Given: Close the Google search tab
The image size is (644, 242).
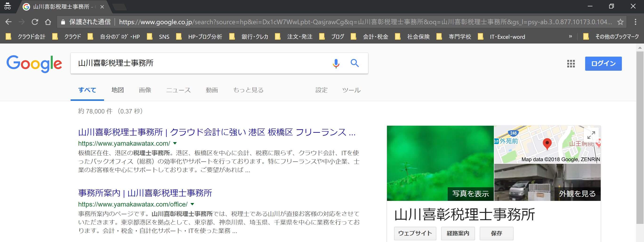Looking at the screenshot, I should [102, 7].
